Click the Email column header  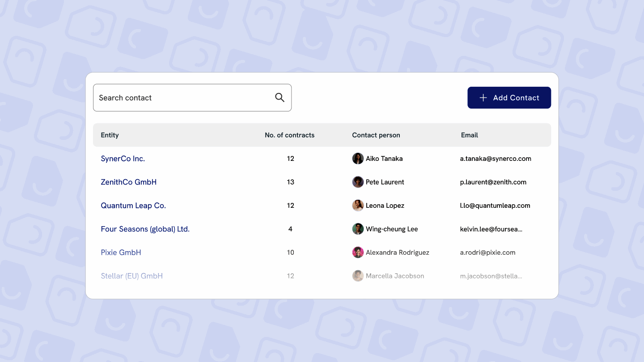click(469, 135)
